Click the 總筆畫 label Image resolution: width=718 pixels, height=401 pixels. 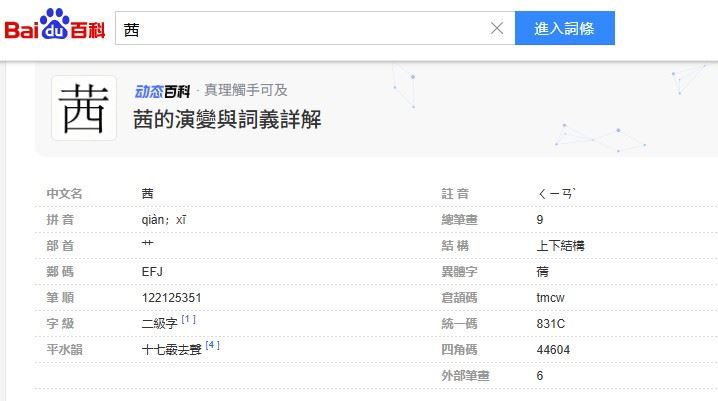click(x=459, y=220)
